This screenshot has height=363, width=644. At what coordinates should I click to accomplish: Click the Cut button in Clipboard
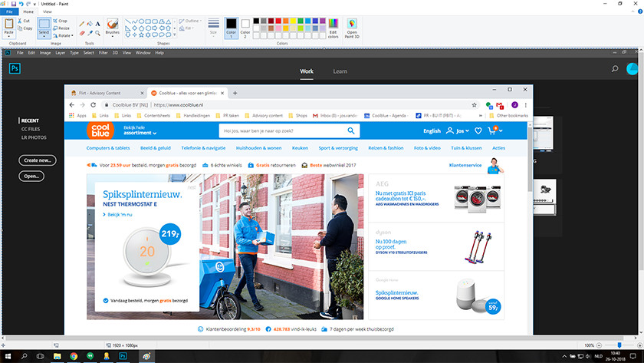pos(25,21)
